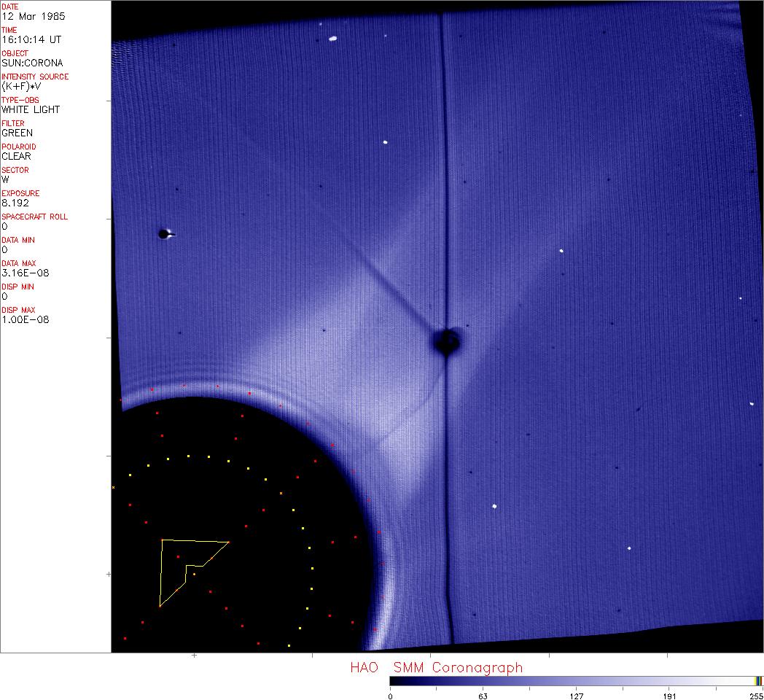Click the INTENSITY SOURCE label
This screenshot has height=700, width=764.
pyautogui.click(x=35, y=77)
